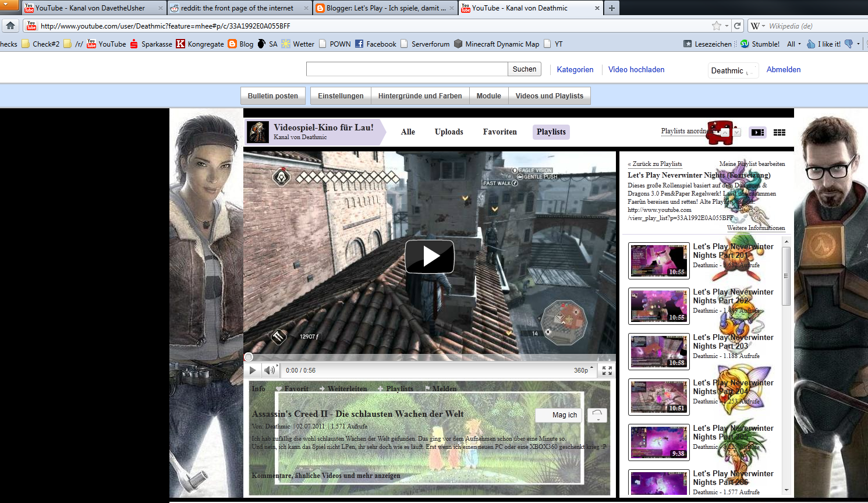The height and width of the screenshot is (503, 868).
Task: Open the Facebook bookmark
Action: (375, 44)
